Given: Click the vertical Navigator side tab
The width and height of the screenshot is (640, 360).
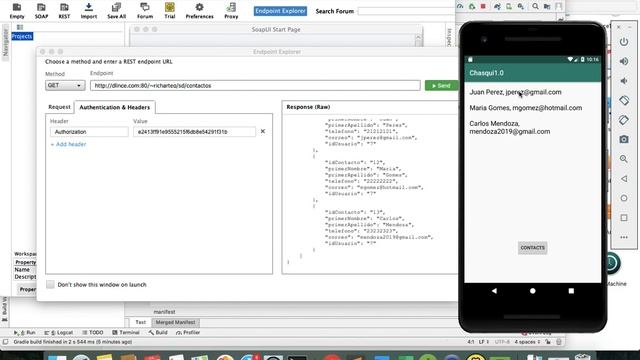Looking at the screenshot, I should click(x=5, y=42).
